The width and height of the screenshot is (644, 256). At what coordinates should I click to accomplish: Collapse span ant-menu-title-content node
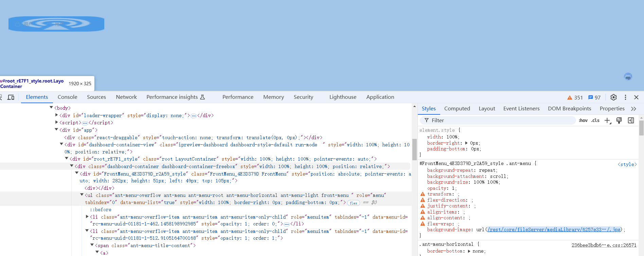(92, 245)
